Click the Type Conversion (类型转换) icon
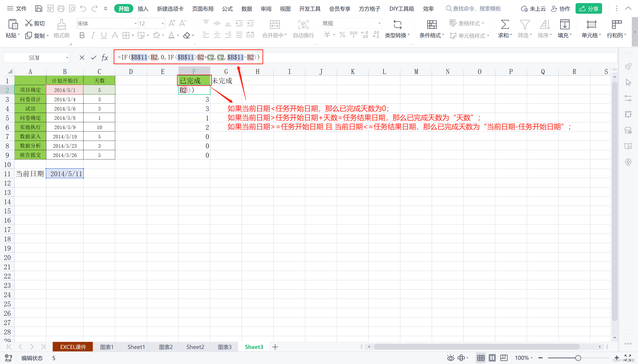638x364 pixels. coord(397,25)
